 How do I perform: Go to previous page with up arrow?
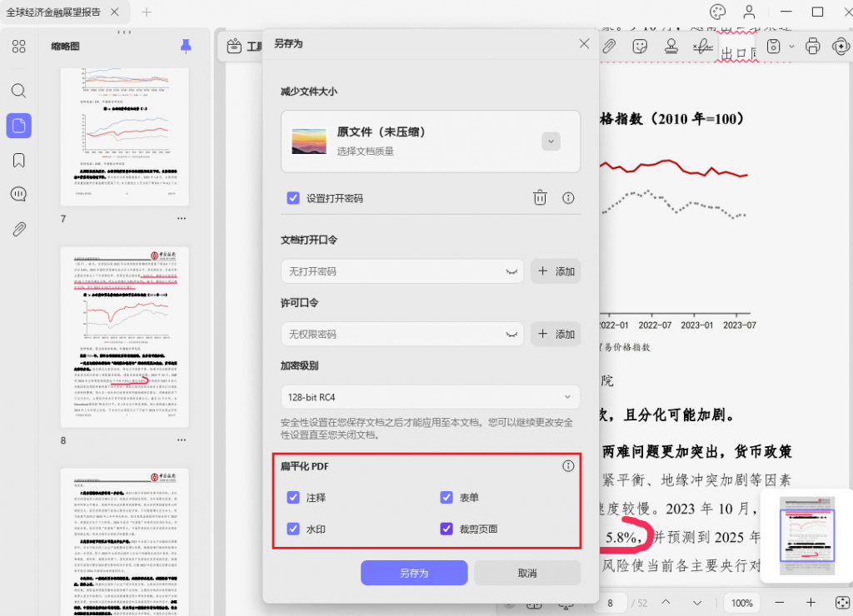666,603
